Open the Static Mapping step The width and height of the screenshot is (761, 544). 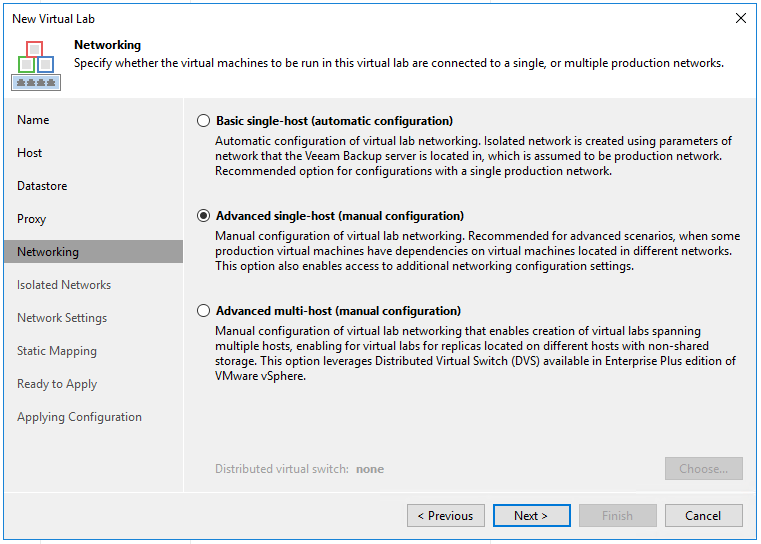click(x=57, y=351)
